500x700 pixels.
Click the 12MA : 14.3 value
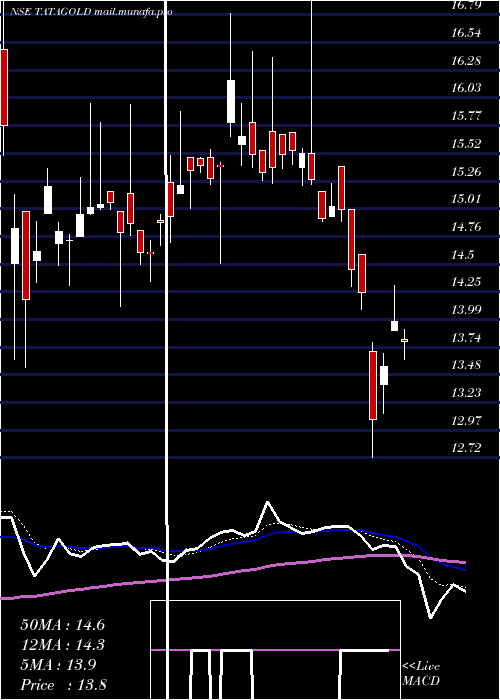62,645
